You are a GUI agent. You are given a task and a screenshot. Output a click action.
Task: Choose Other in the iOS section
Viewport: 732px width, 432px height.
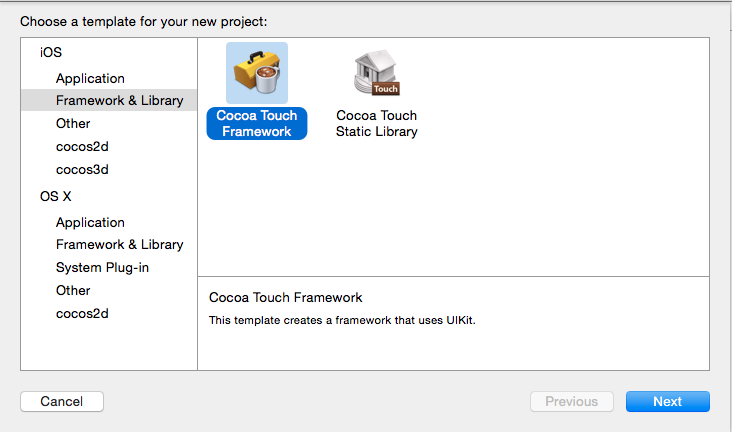click(x=73, y=123)
